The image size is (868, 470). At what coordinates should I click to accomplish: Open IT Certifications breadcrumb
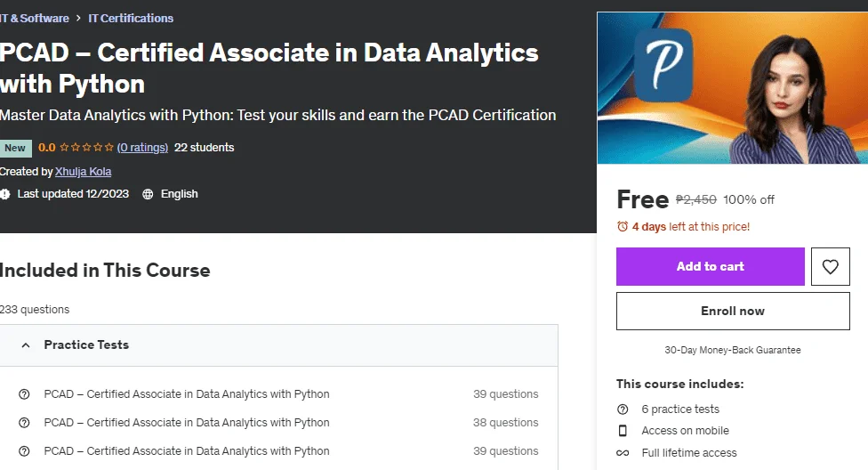(131, 19)
